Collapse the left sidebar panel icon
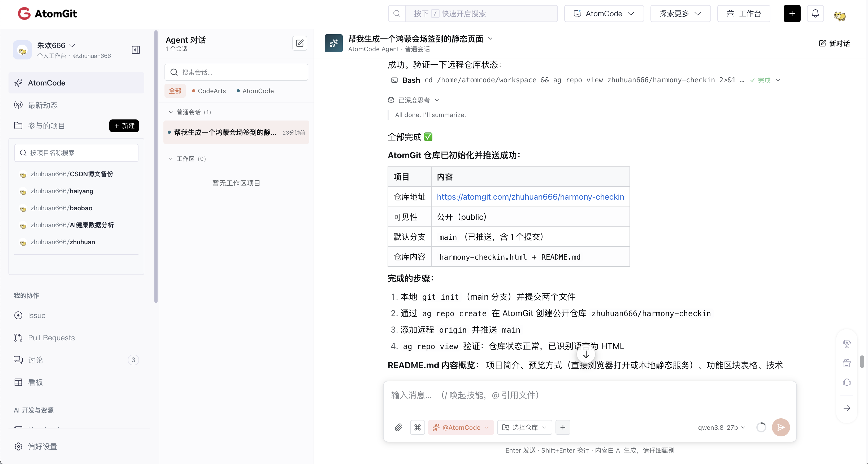 pos(136,50)
